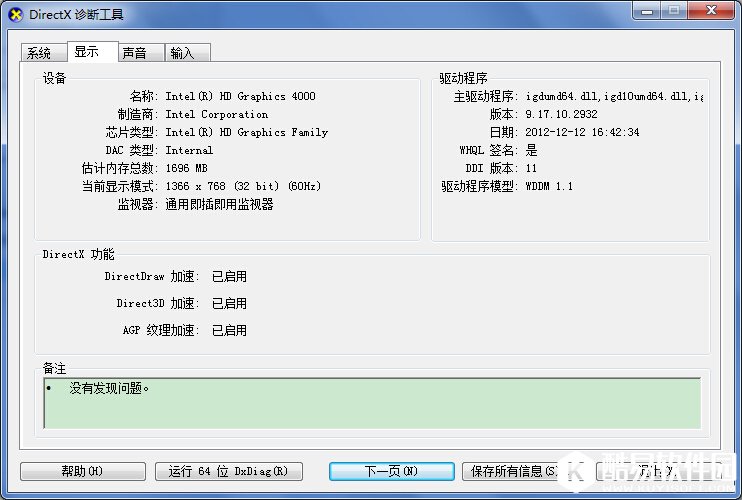The image size is (742, 500).
Task: Click the DirectX 诊断工具 window title
Action: 76,15
